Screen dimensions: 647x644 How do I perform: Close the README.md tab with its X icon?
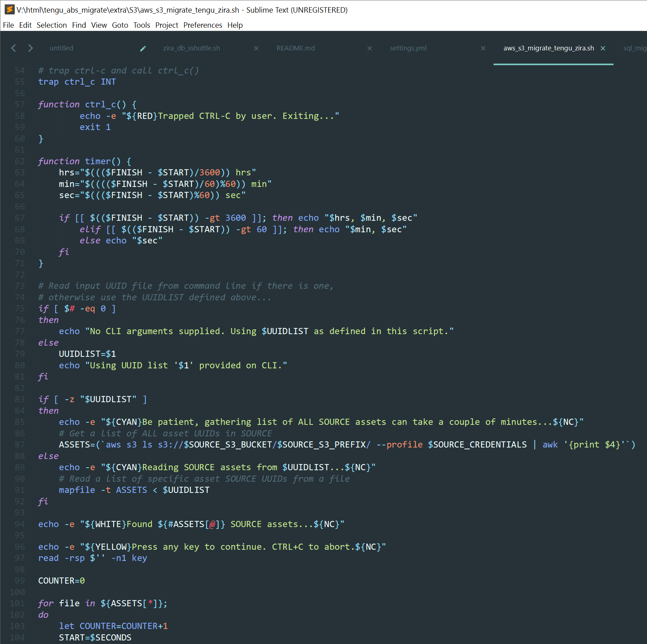pos(370,48)
